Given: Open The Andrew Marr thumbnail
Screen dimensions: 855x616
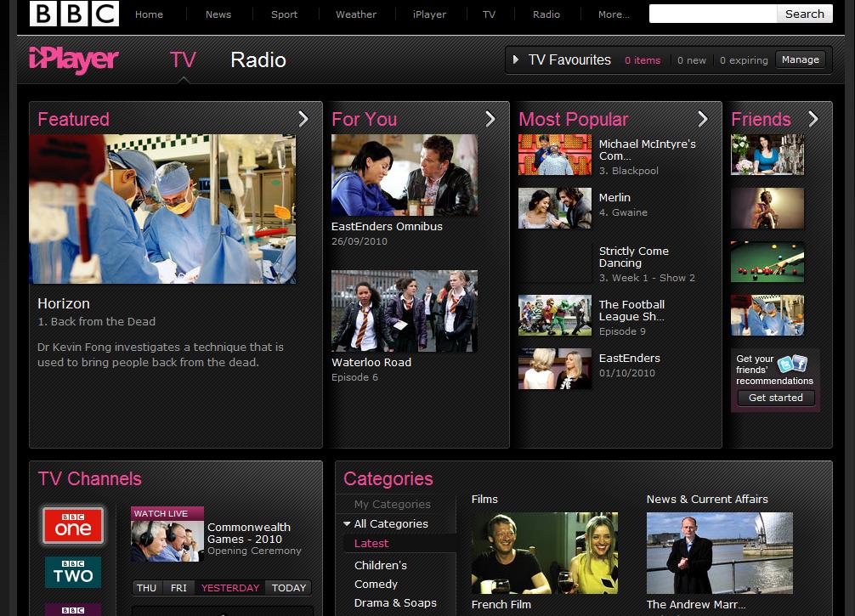Looking at the screenshot, I should click(719, 553).
